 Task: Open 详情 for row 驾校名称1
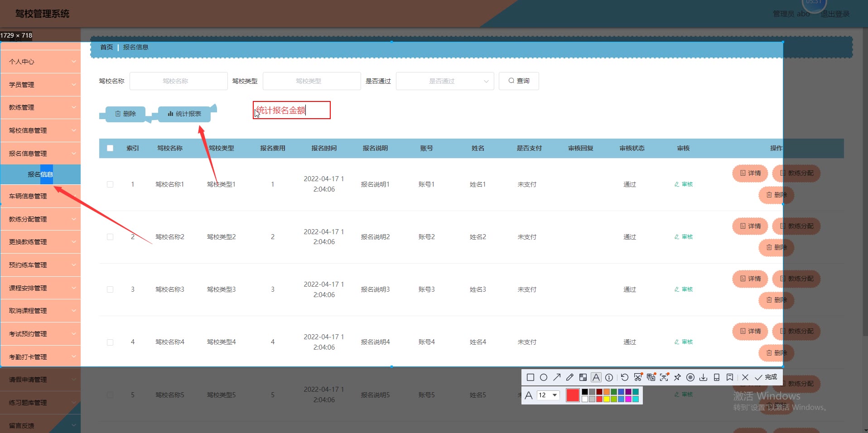750,173
